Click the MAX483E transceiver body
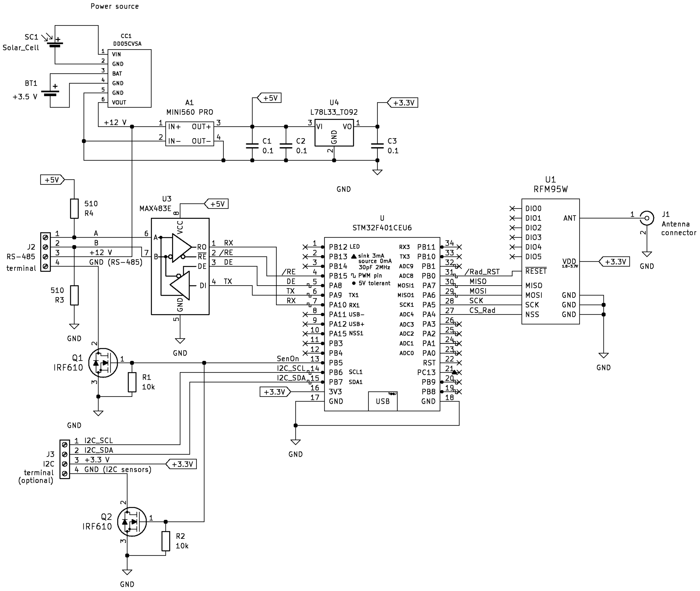 tap(180, 266)
